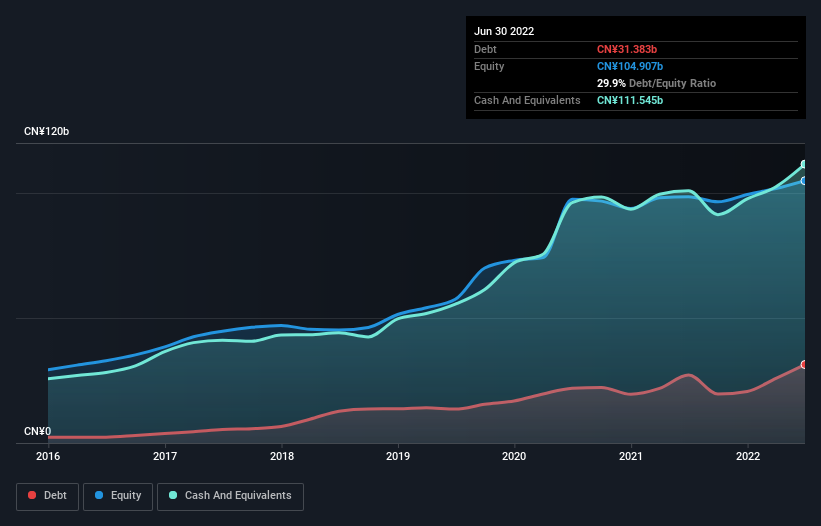
Task: Click the blue Equity endpoint marker
Action: (804, 181)
